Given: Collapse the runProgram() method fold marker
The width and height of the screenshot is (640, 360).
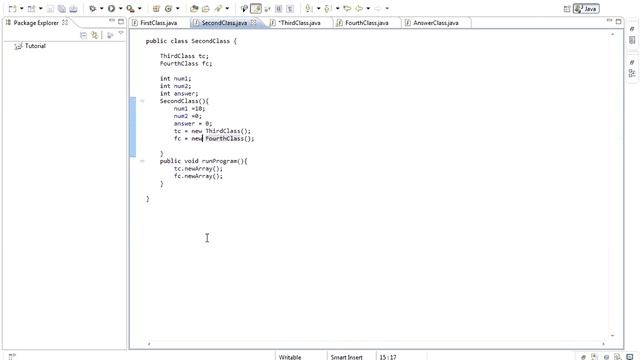Looking at the screenshot, I should pyautogui.click(x=142, y=161).
